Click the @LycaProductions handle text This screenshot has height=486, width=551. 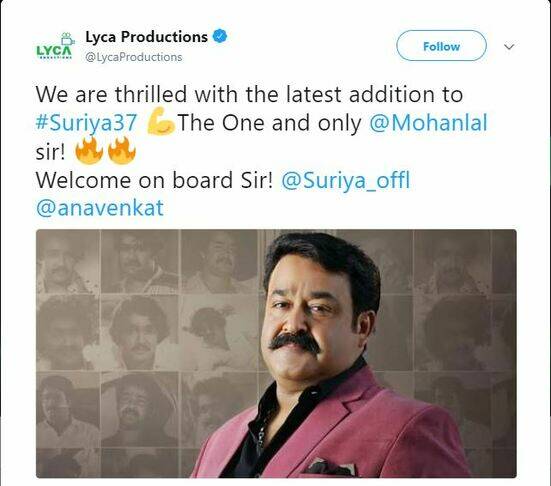pyautogui.click(x=134, y=57)
